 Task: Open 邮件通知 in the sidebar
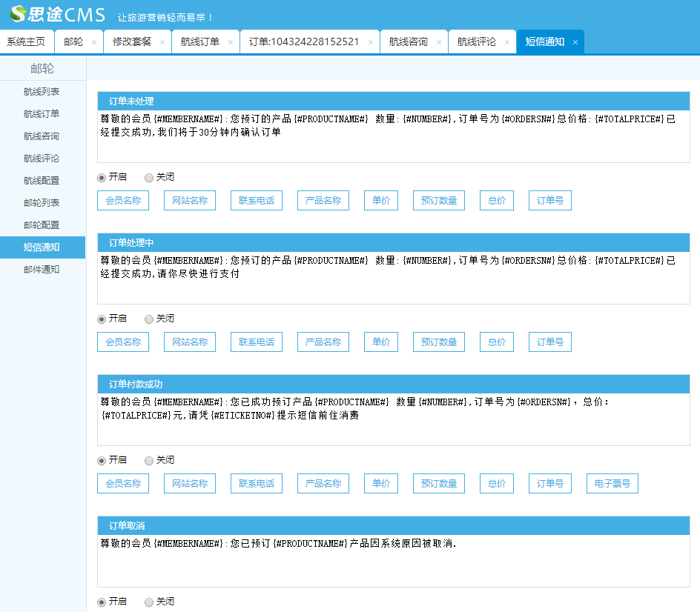point(42,270)
